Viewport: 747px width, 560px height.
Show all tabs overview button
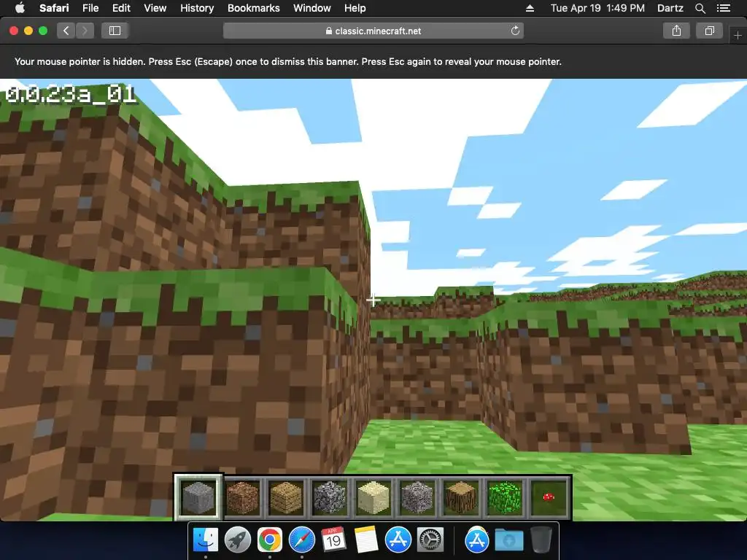coord(709,31)
